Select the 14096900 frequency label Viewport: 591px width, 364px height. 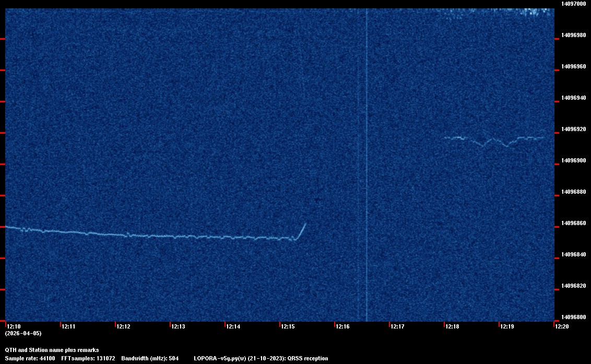click(x=574, y=160)
